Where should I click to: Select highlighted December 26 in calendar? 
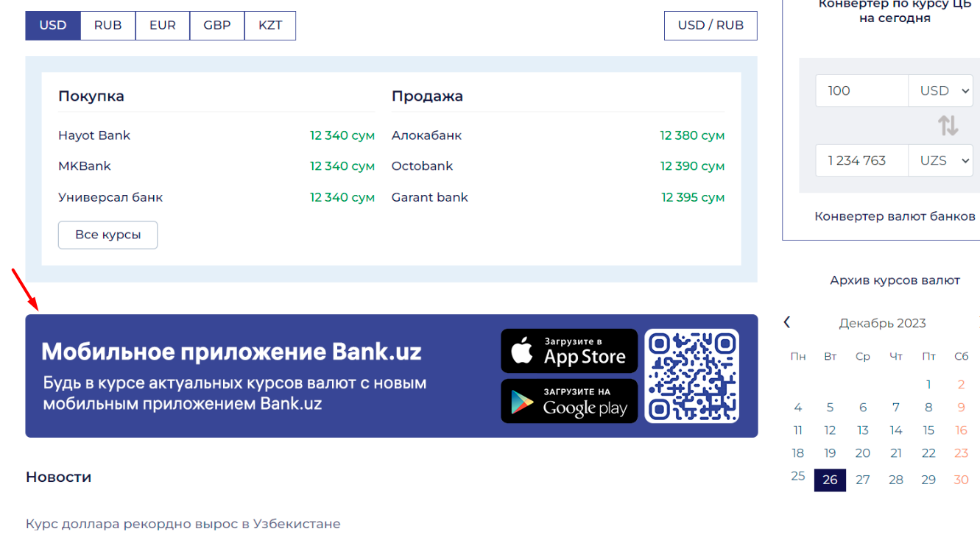830,480
